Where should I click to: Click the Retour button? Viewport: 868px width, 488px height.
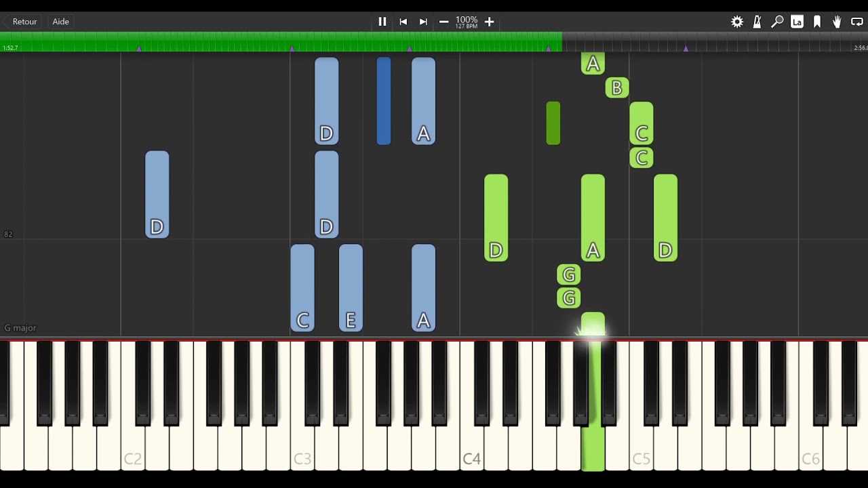point(24,22)
